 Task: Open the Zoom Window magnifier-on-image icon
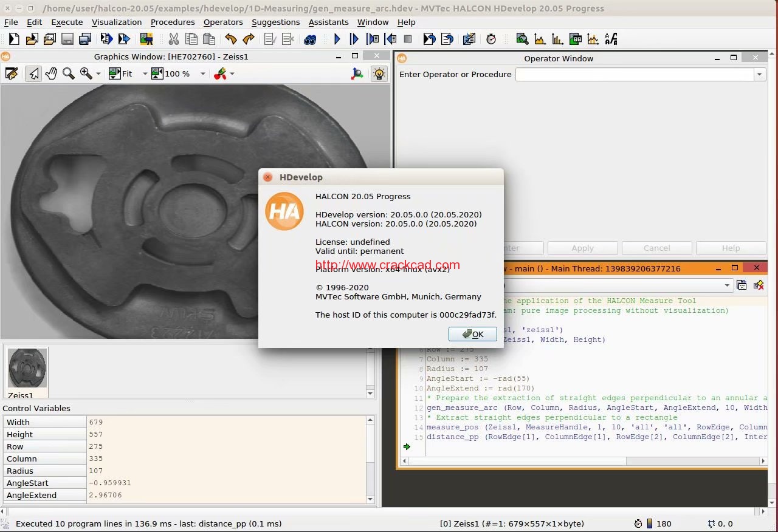click(x=522, y=39)
